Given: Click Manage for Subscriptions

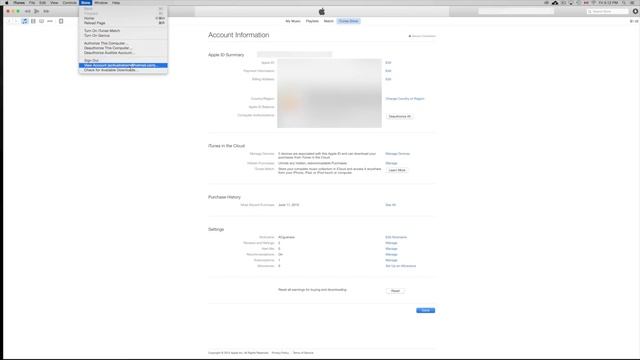Looking at the screenshot, I should click(x=391, y=260).
